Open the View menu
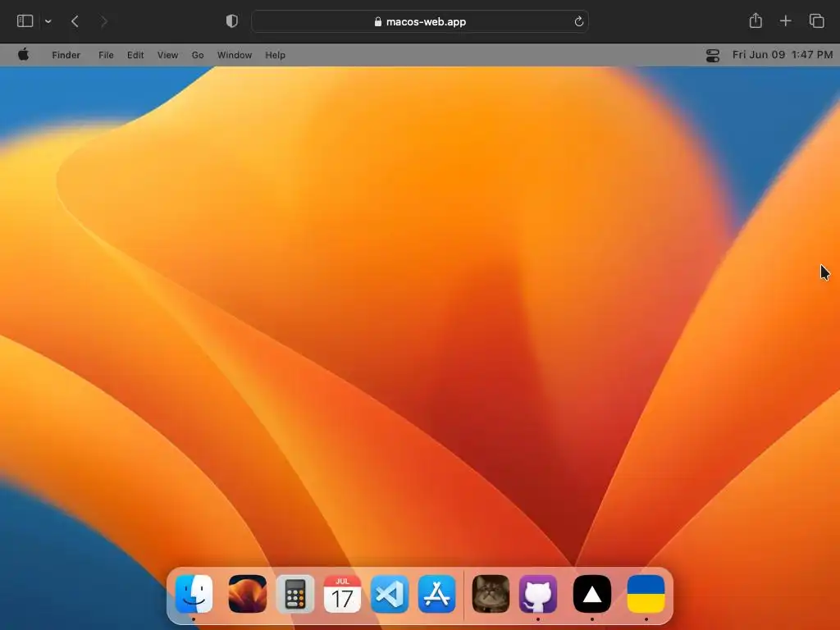The height and width of the screenshot is (630, 840). click(167, 55)
